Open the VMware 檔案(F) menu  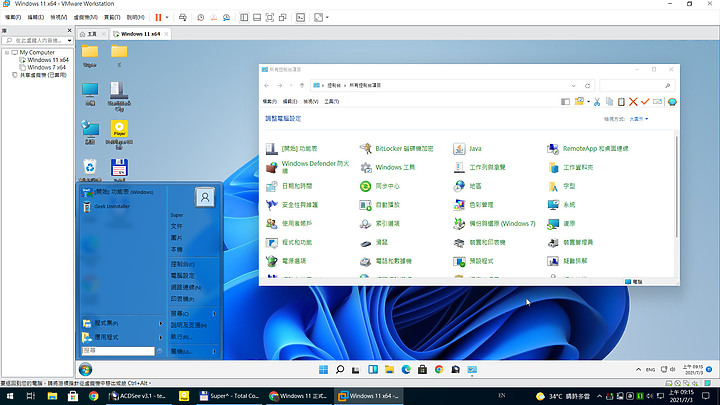click(13, 17)
